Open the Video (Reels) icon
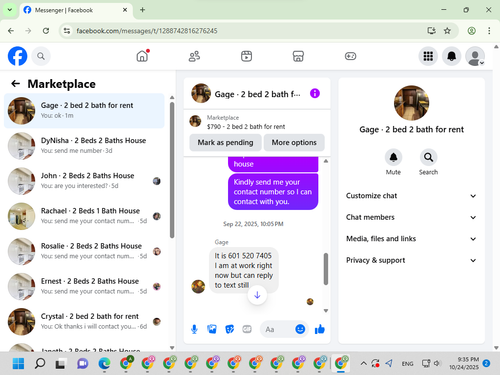 tap(246, 56)
